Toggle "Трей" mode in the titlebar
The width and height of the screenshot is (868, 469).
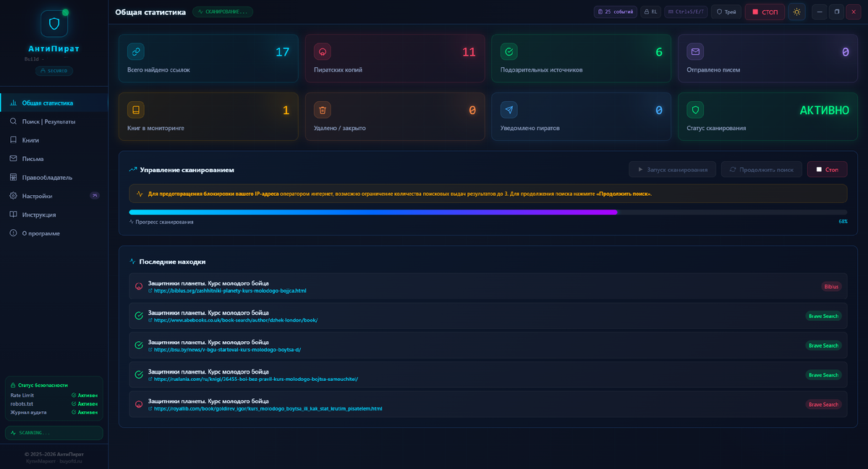click(x=726, y=12)
